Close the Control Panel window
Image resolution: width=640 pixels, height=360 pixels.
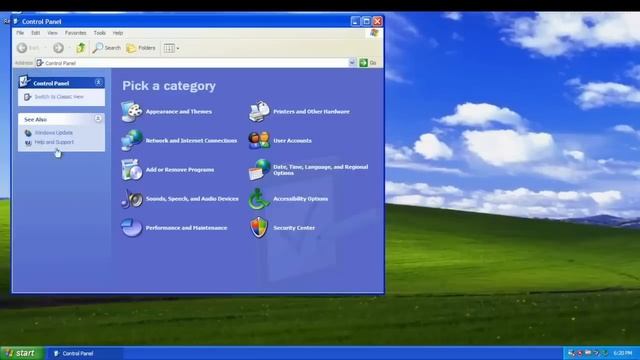pos(378,21)
